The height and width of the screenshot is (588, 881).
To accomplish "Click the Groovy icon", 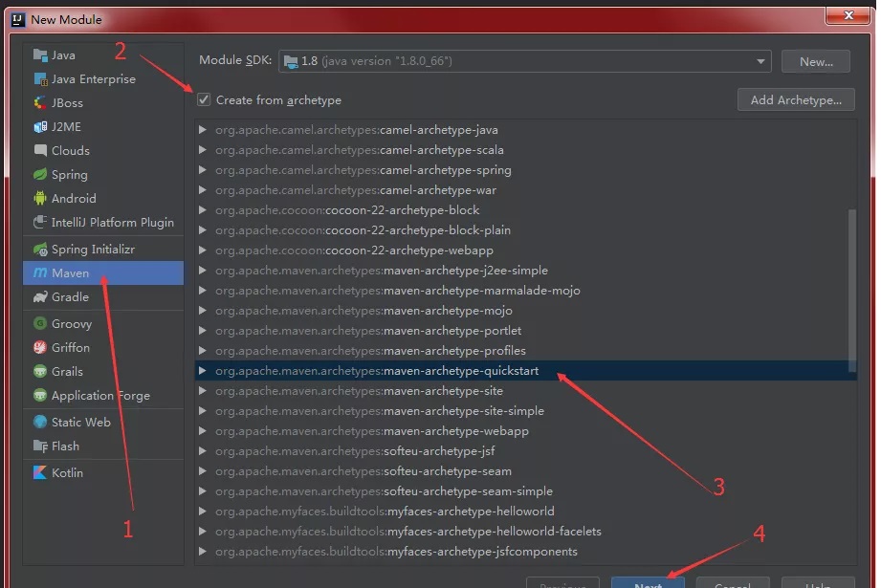I will [40, 323].
